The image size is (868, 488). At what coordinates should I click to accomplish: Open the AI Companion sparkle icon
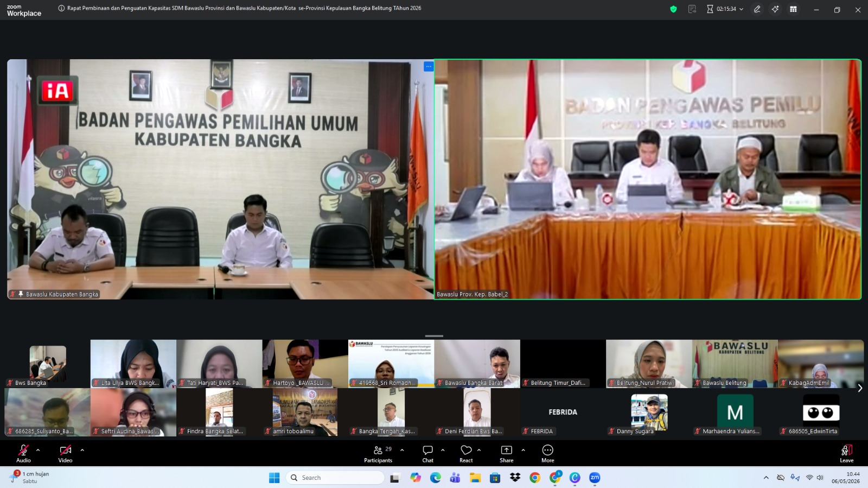click(775, 9)
